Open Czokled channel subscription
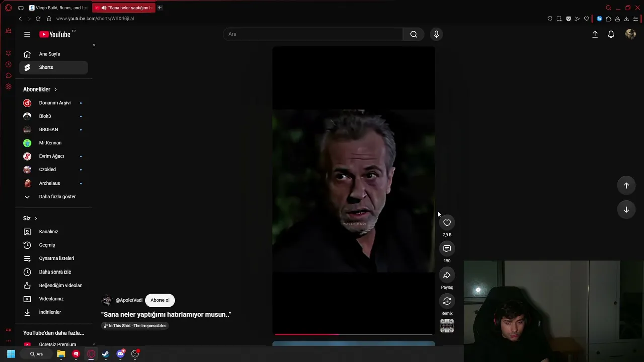Viewport: 644px width, 362px height. pyautogui.click(x=53, y=169)
